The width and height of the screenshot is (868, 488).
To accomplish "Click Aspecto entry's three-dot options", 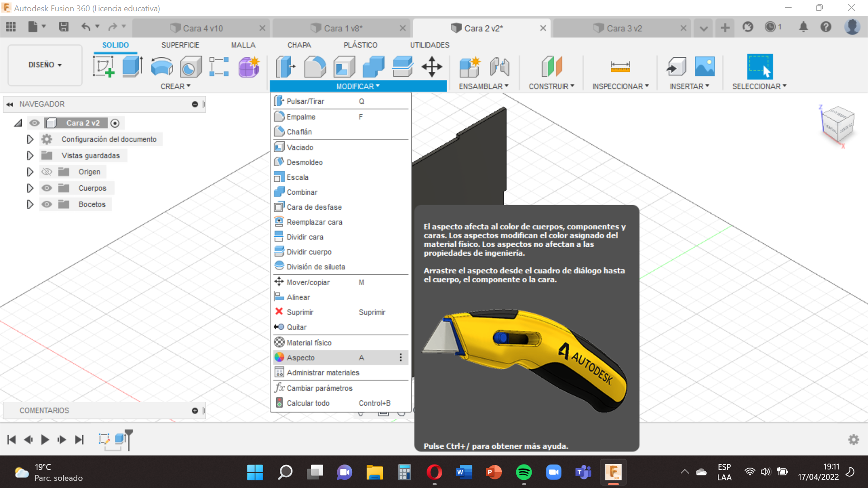I will coord(401,357).
